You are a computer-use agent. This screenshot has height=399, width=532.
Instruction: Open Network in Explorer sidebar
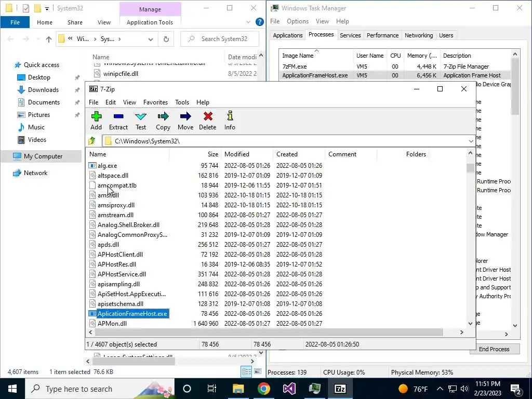point(30,173)
